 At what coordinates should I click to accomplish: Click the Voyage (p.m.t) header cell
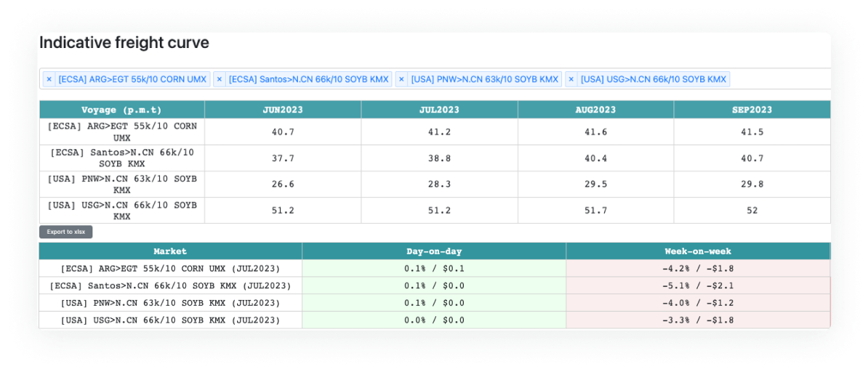click(121, 110)
